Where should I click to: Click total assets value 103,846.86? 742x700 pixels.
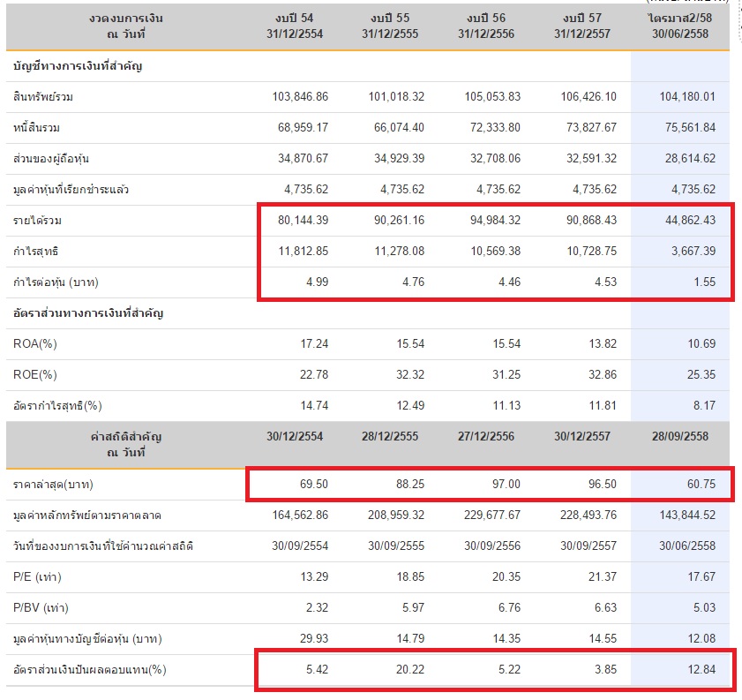click(300, 96)
